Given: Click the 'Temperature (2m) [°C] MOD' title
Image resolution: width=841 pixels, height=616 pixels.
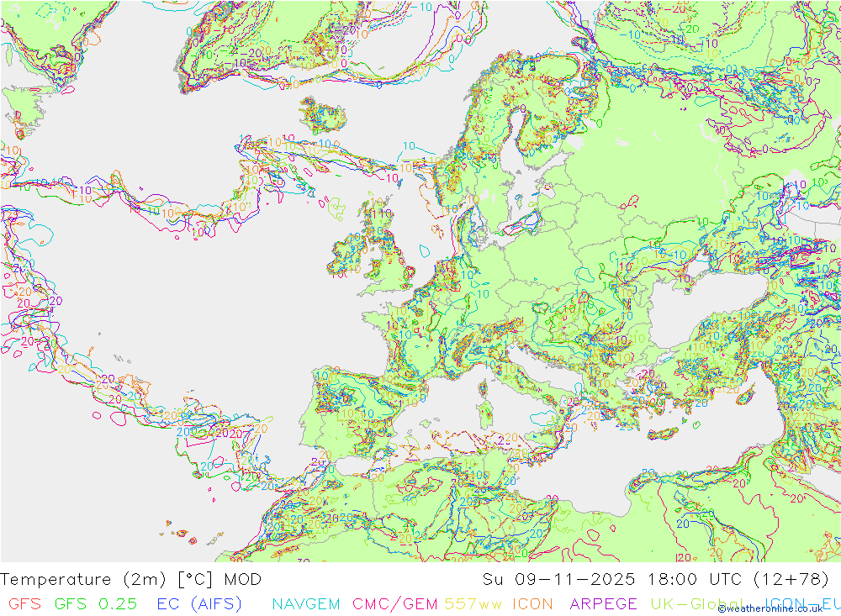Looking at the screenshot, I should pos(131,579).
